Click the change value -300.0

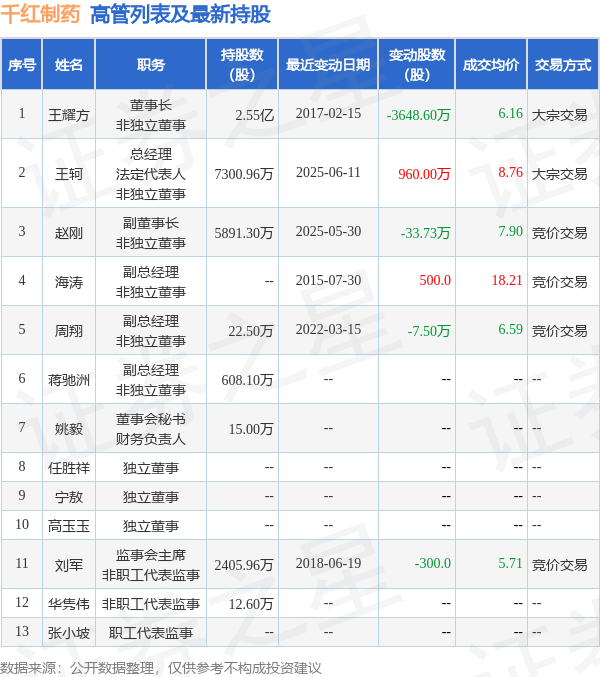pos(433,563)
